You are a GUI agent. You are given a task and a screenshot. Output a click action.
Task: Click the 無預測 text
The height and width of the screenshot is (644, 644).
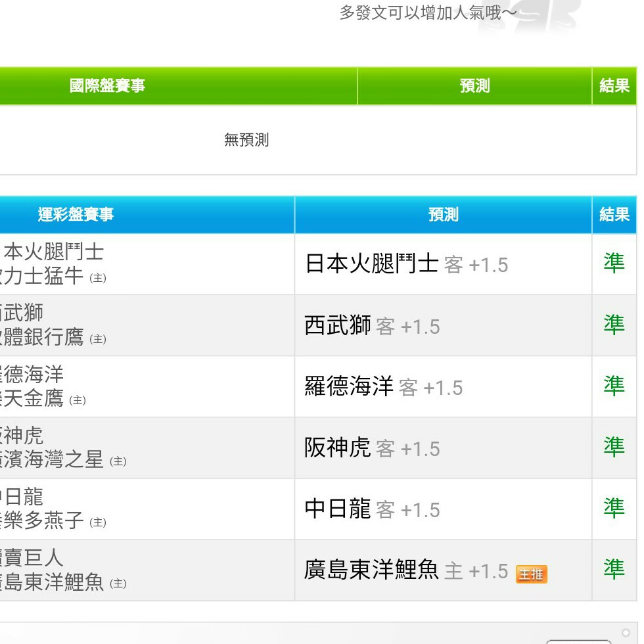pyautogui.click(x=246, y=139)
